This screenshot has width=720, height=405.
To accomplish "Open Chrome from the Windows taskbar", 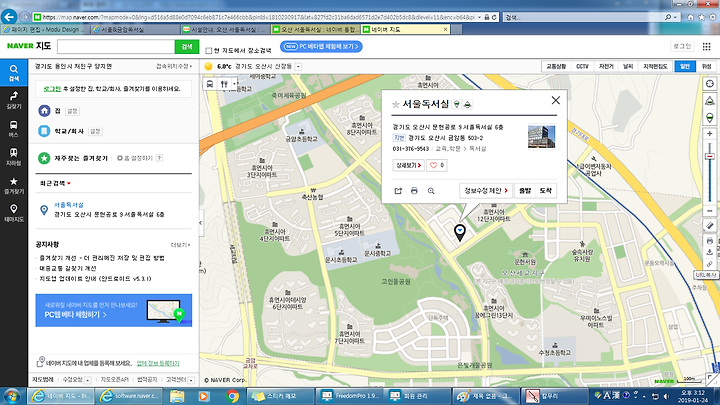I will (x=232, y=396).
